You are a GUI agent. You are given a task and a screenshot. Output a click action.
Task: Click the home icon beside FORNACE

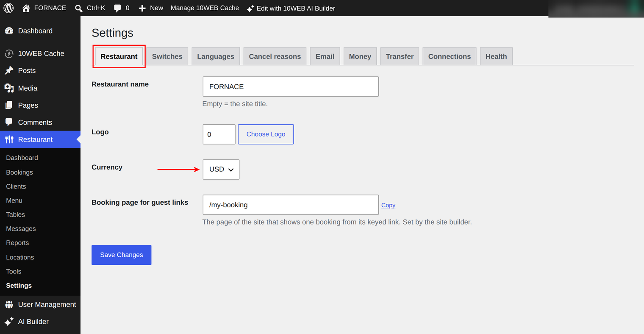pyautogui.click(x=26, y=8)
